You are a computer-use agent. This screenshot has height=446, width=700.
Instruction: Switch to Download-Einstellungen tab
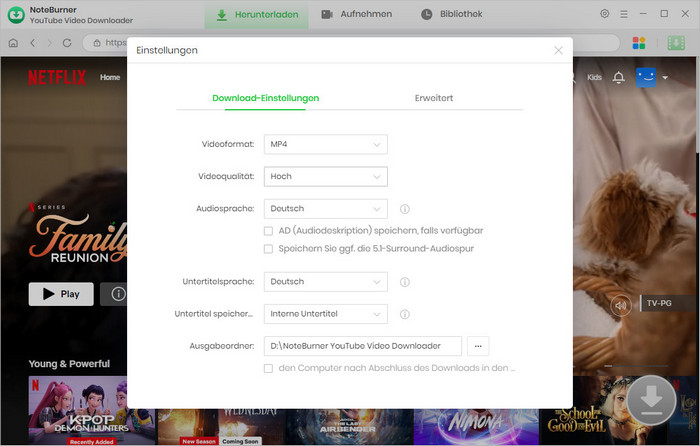266,98
